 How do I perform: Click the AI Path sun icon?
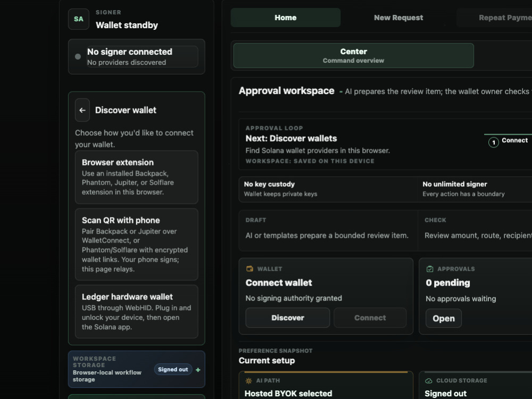(x=248, y=381)
